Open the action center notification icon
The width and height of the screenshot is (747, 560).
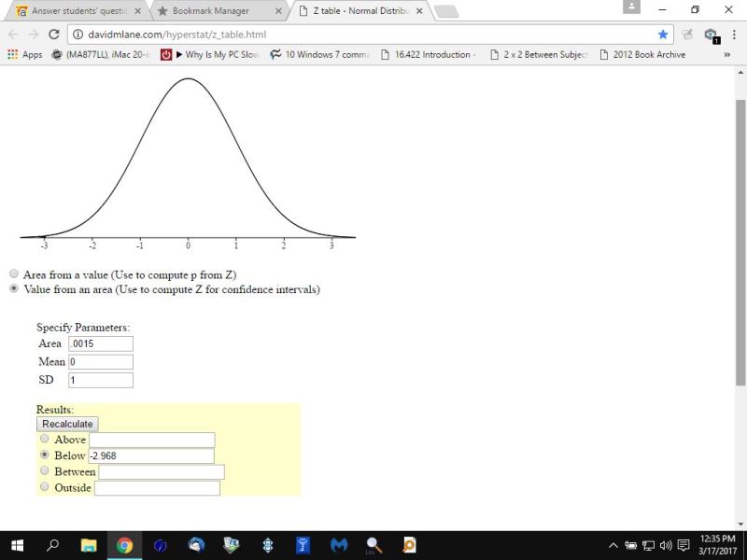684,545
